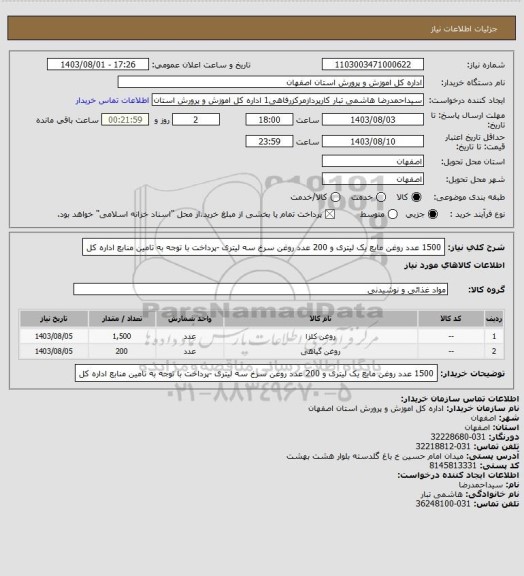524x576 pixels.
Task: Click the جزئیات اطلاعات نیاز header title
Action: pyautogui.click(x=464, y=29)
